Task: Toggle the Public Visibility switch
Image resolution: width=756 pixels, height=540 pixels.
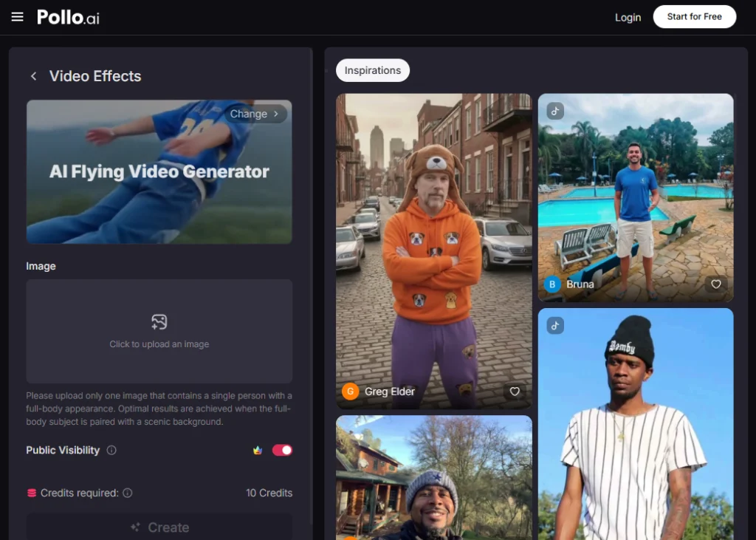Action: pyautogui.click(x=282, y=450)
